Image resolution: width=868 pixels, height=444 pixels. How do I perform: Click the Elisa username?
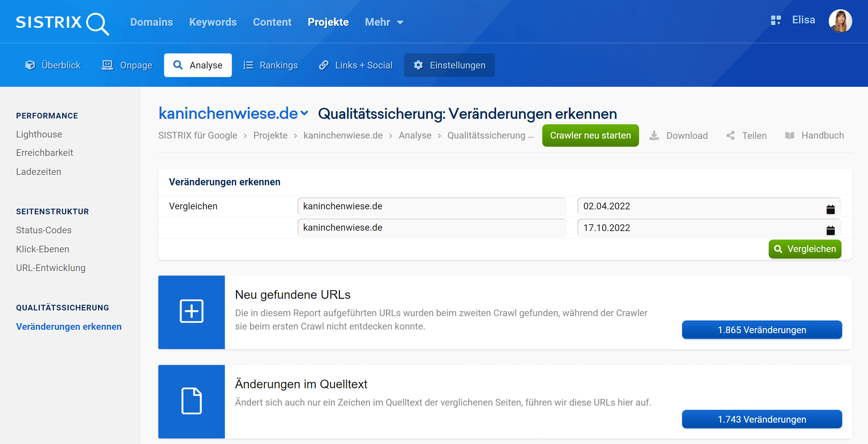(x=803, y=20)
